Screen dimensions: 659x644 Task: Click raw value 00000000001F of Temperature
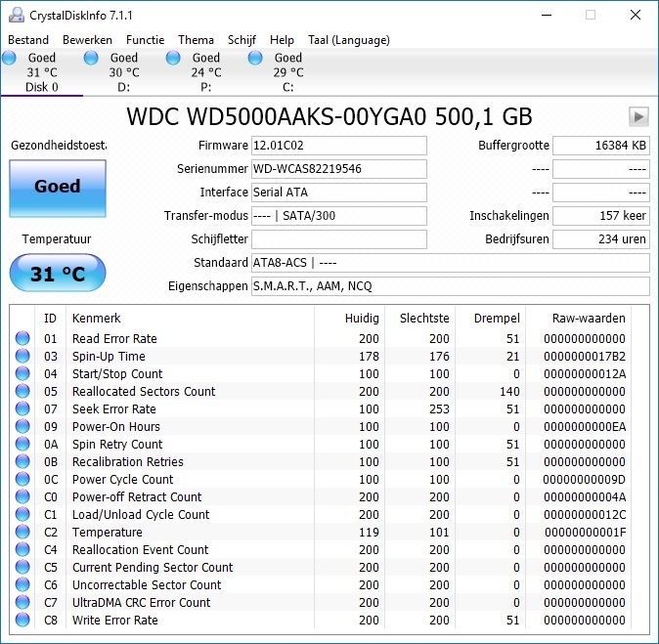pos(585,533)
